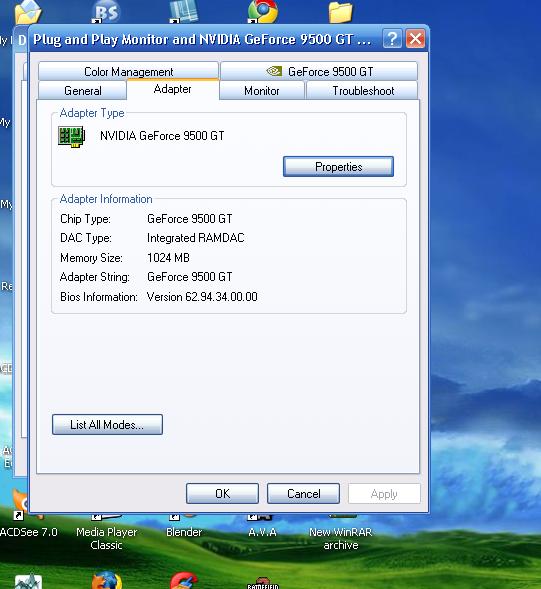Click the graphics card adapter icon
This screenshot has height=589, width=541.
point(71,137)
